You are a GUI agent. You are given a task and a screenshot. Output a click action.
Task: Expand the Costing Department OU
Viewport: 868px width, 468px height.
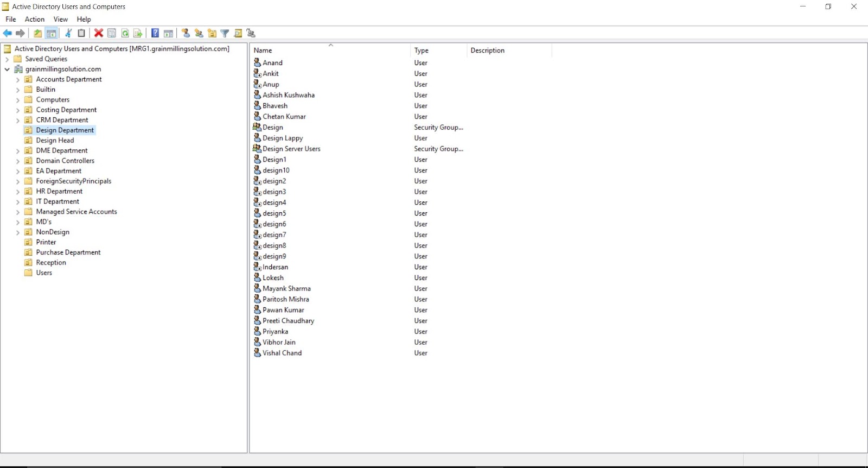click(18, 110)
